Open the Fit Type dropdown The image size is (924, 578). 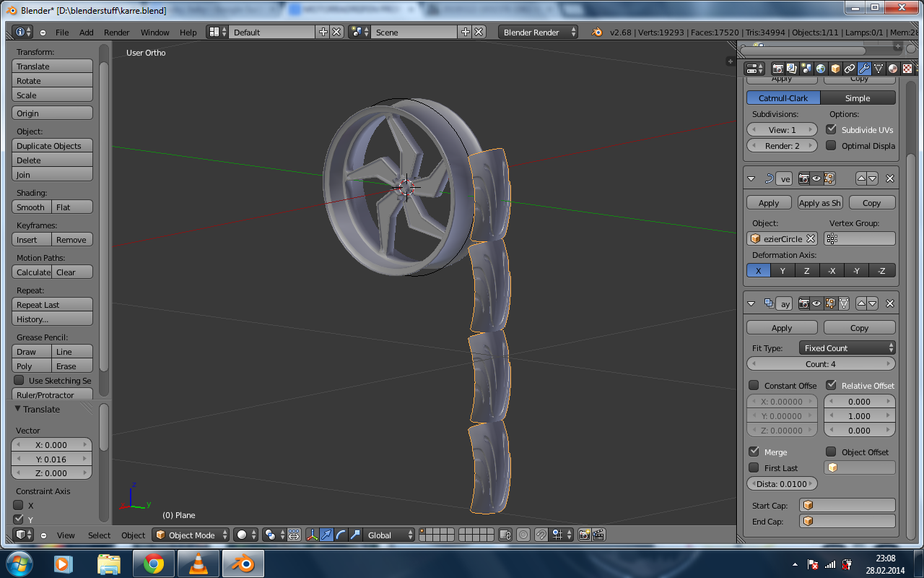847,348
